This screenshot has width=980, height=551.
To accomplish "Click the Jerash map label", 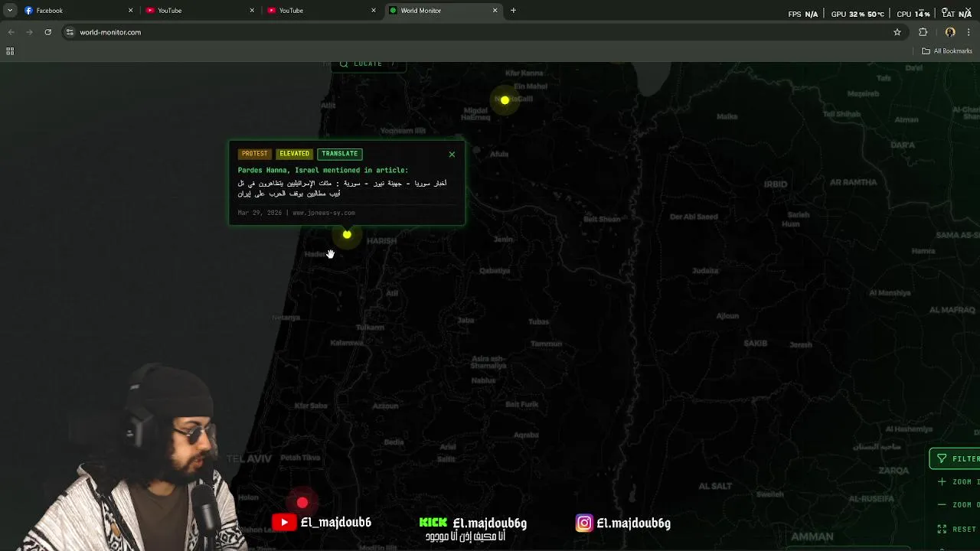I will tap(801, 345).
